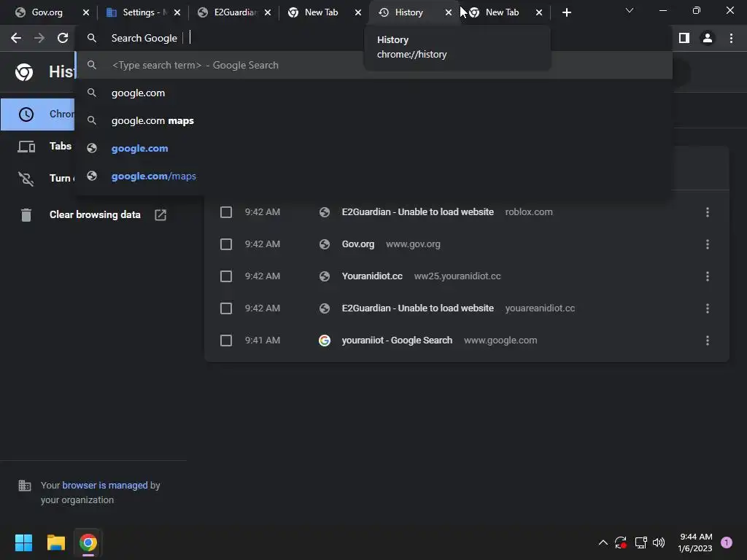The width and height of the screenshot is (747, 560).
Task: Go back using the browser back arrow
Action: point(16,38)
